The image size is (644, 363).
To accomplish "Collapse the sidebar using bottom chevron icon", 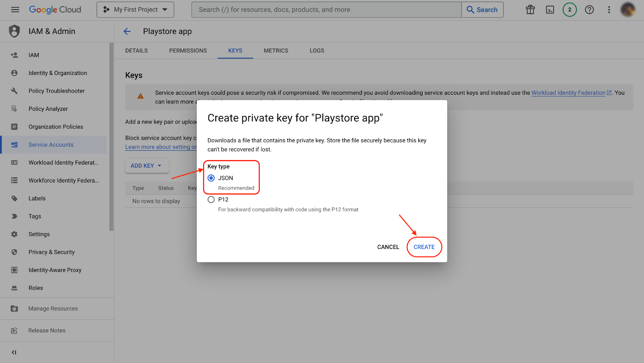I will pyautogui.click(x=14, y=353).
